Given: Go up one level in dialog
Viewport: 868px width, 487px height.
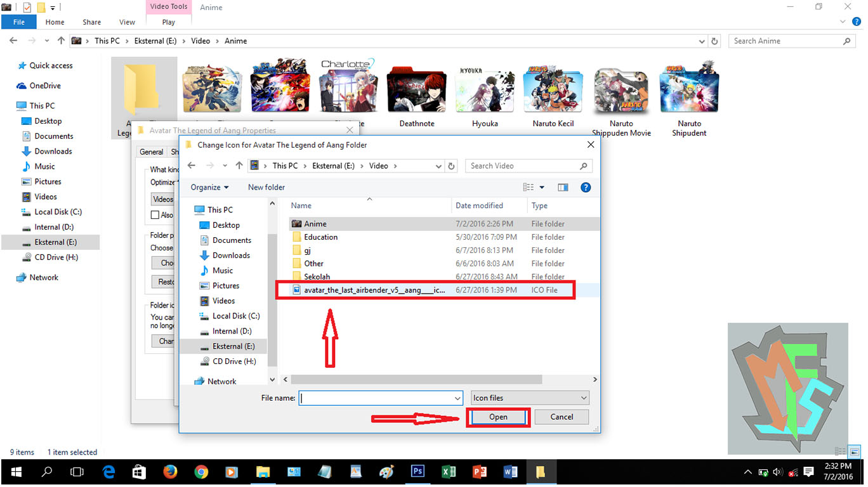Looking at the screenshot, I should pos(239,166).
